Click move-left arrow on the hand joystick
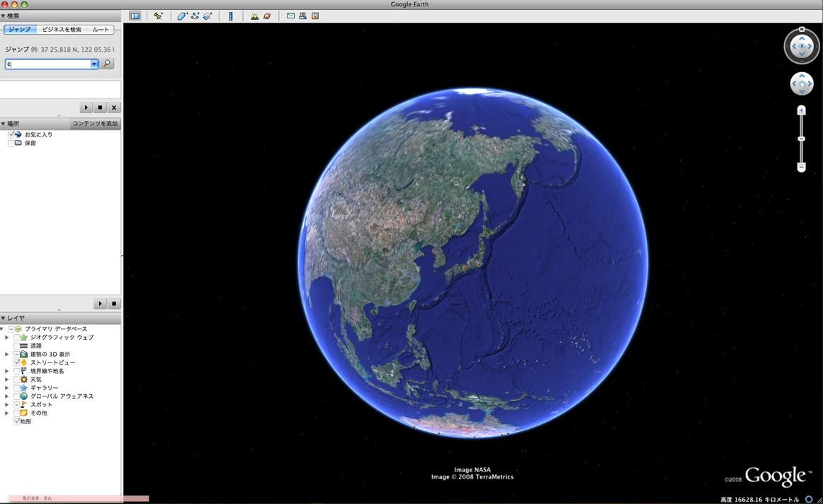This screenshot has height=504, width=823. pyautogui.click(x=793, y=84)
